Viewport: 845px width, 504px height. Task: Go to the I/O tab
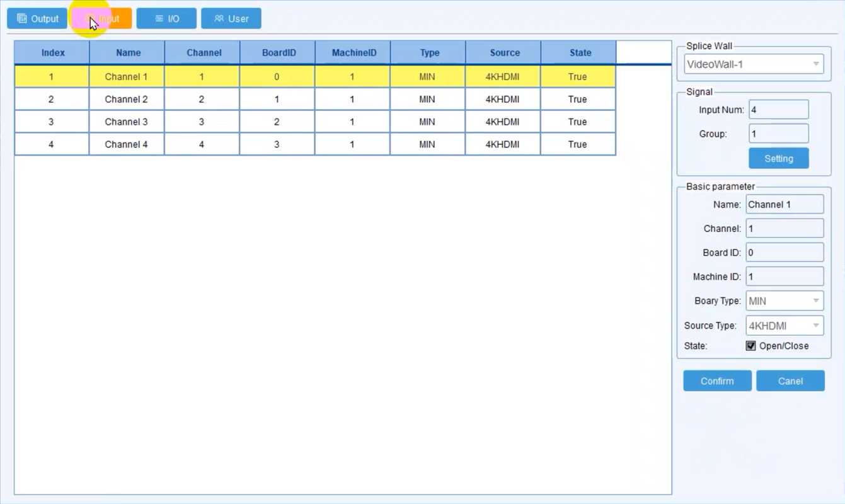point(166,19)
